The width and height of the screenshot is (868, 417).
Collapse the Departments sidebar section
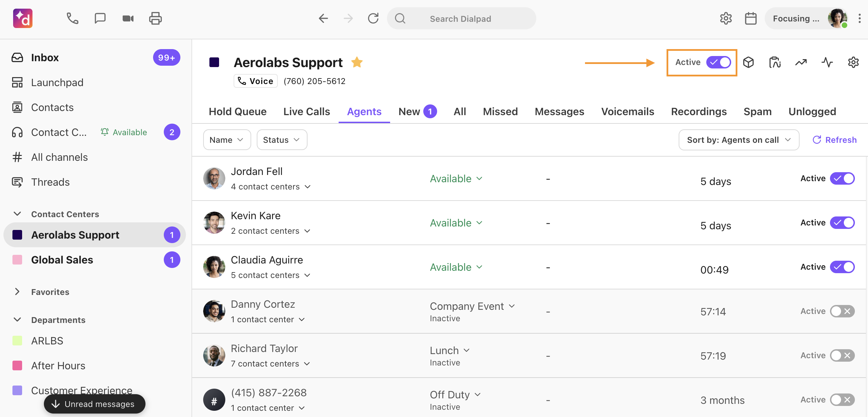[17, 319]
